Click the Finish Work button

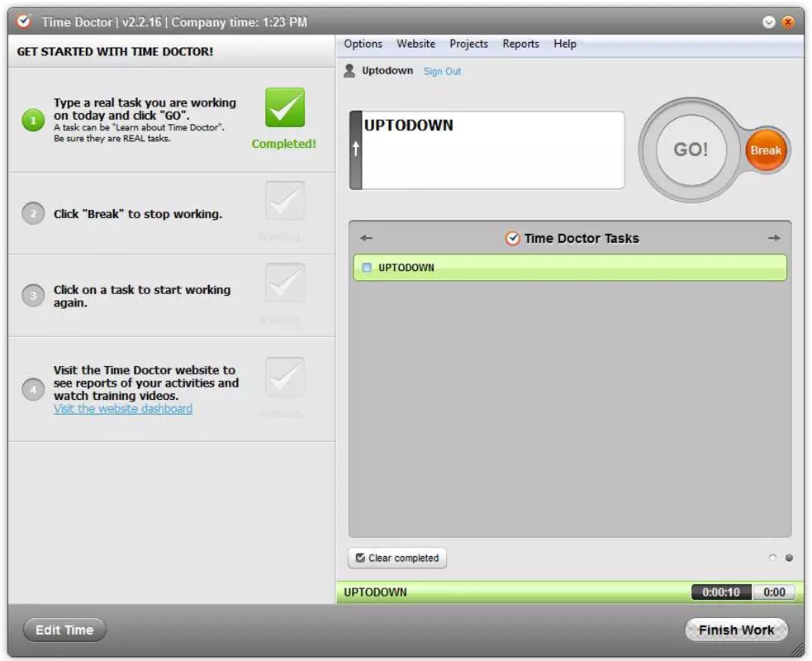click(x=736, y=630)
